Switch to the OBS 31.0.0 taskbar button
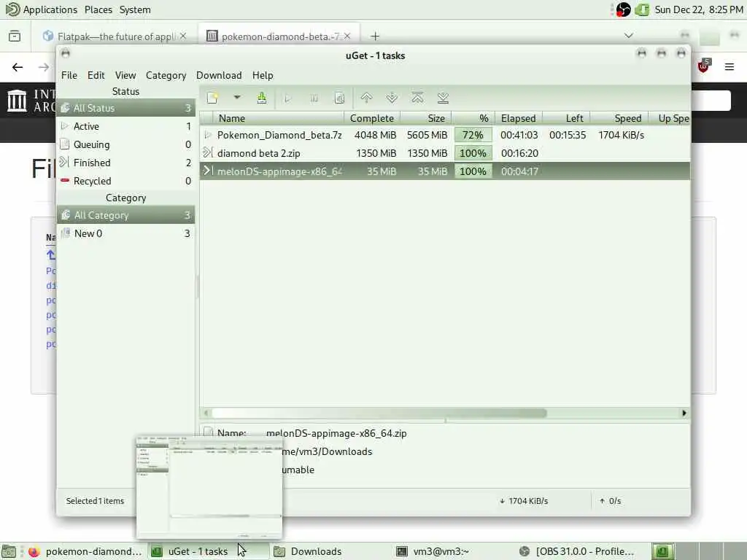 (x=577, y=551)
